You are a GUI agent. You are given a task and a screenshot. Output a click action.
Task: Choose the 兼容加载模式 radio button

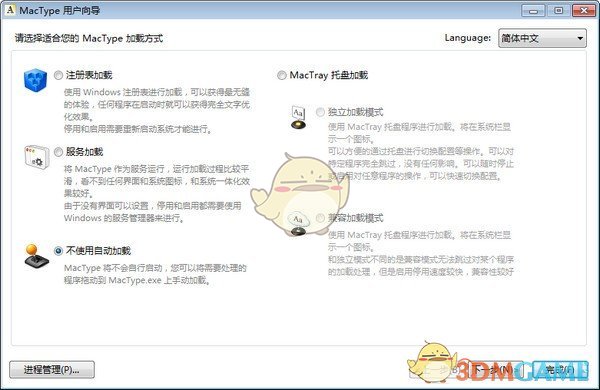(x=320, y=218)
